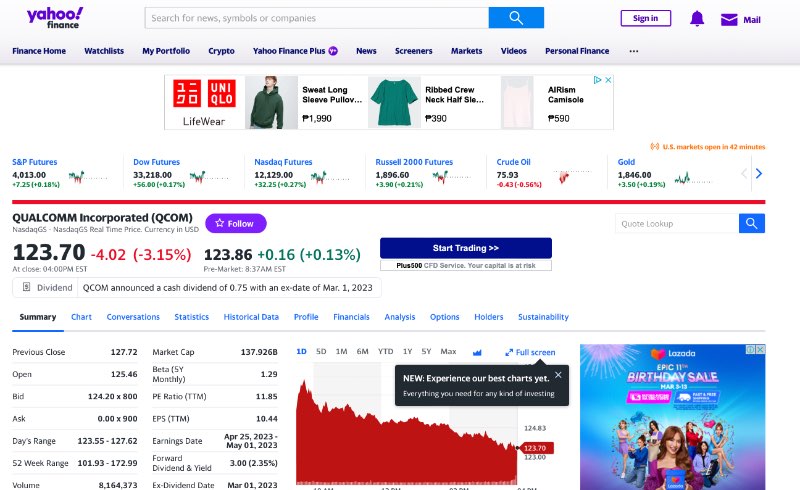
Task: Open the chart in Full screen
Action: [x=530, y=352]
